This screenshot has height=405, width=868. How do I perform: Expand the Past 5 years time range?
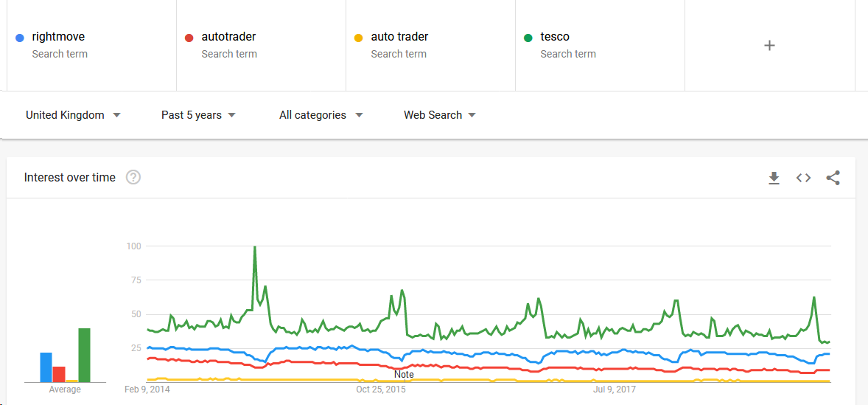pyautogui.click(x=198, y=115)
